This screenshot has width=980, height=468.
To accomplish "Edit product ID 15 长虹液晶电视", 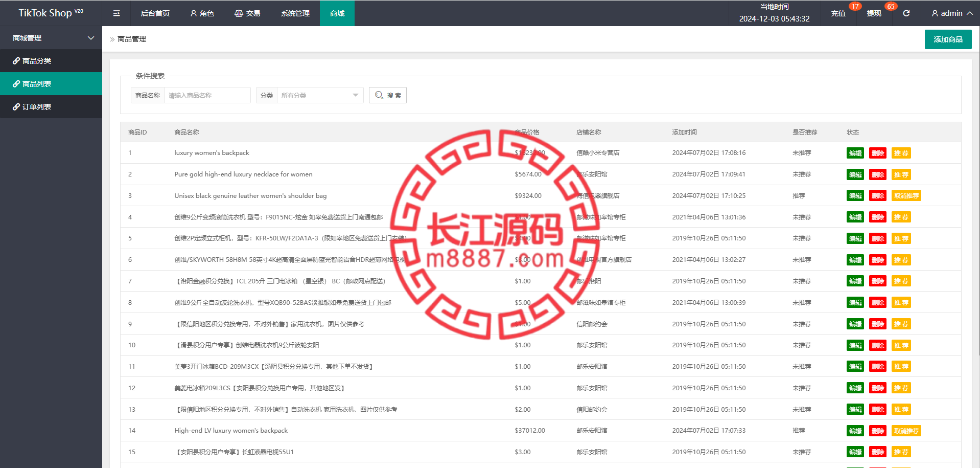I will coord(855,452).
